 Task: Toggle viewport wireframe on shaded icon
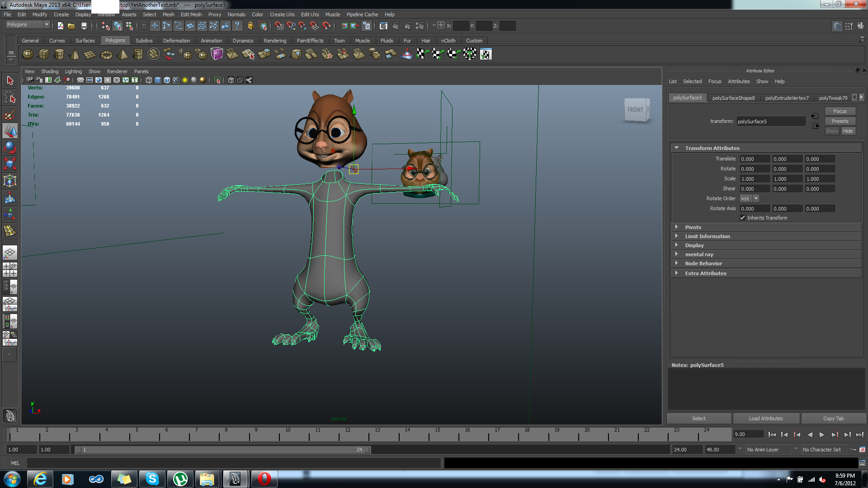click(x=167, y=80)
